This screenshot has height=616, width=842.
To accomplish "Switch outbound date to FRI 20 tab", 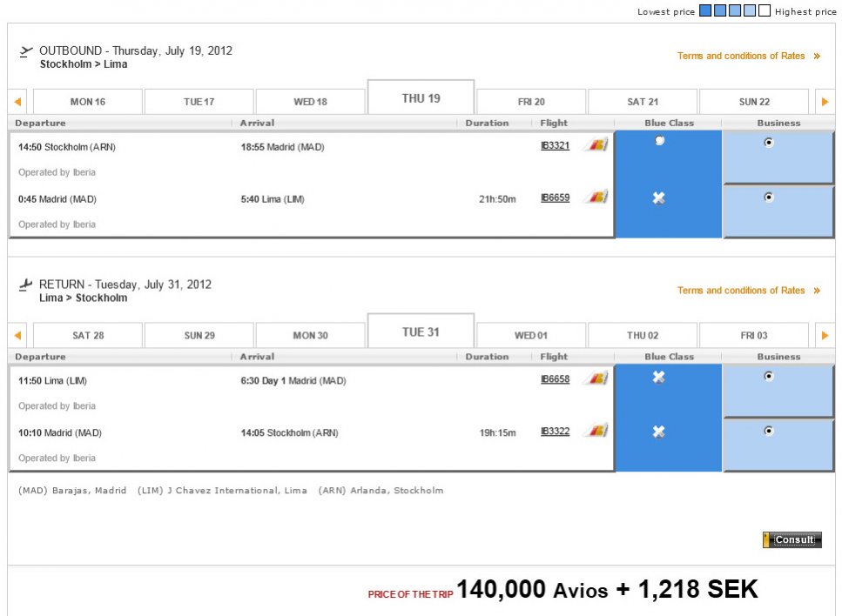I will coord(531,102).
